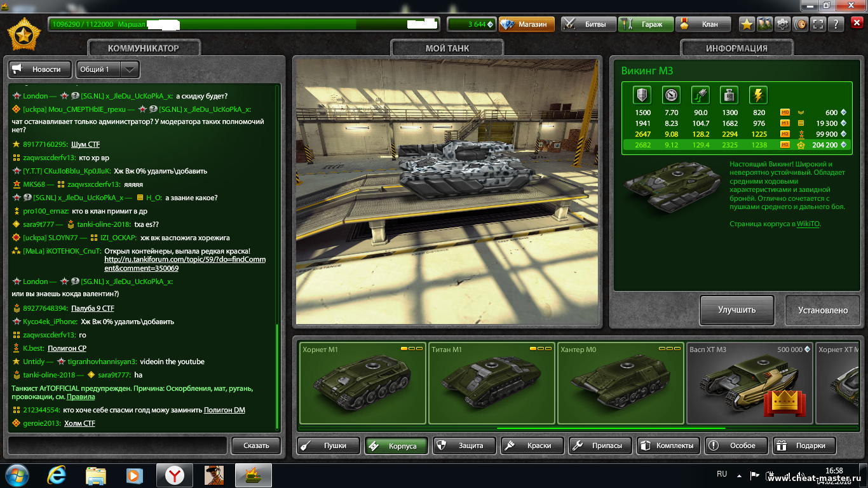Open help question mark icon
The width and height of the screenshot is (868, 488).
tap(836, 24)
